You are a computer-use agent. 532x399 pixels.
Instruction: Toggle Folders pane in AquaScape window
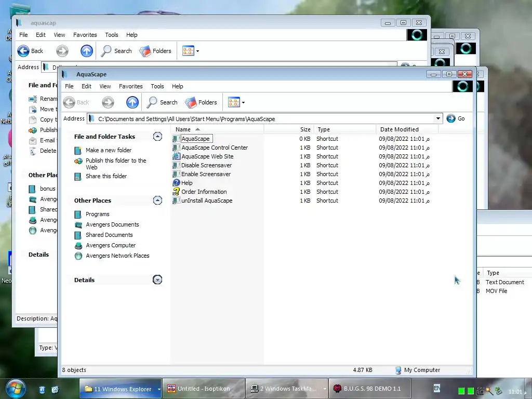201,102
